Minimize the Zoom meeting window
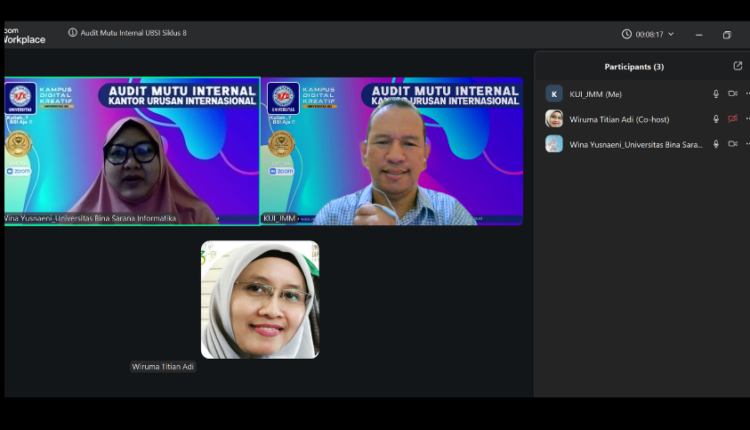 tap(699, 34)
